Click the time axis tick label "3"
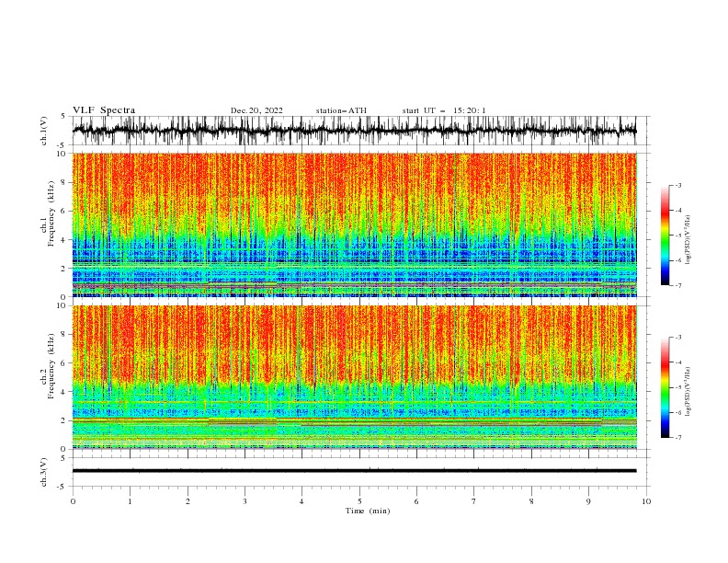The image size is (728, 563). coord(245,501)
